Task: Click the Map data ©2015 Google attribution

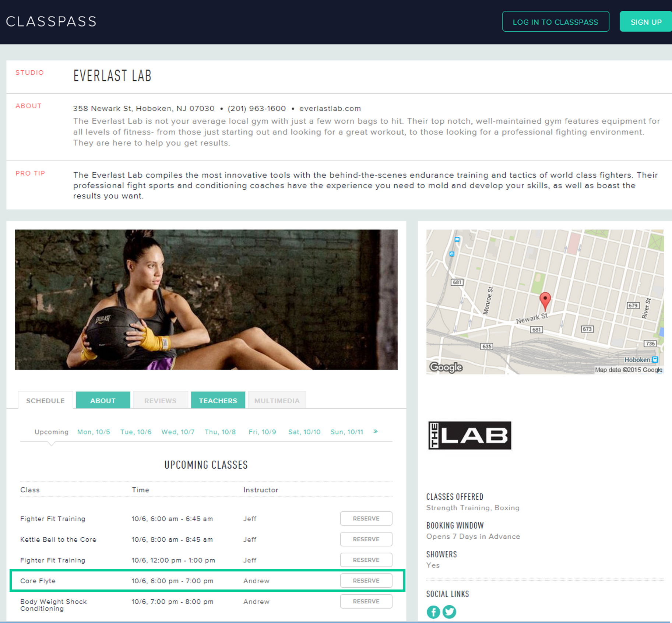Action: [x=629, y=370]
